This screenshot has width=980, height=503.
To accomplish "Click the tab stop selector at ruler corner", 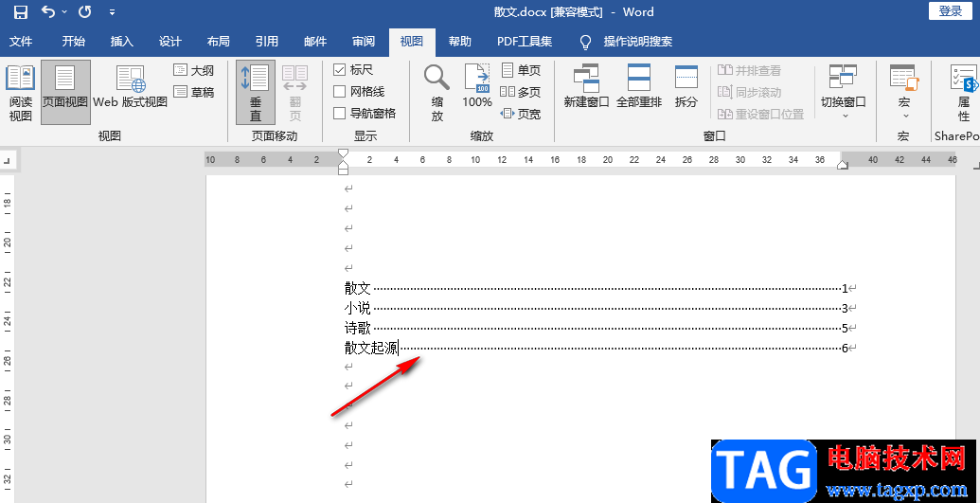I will [x=7, y=161].
